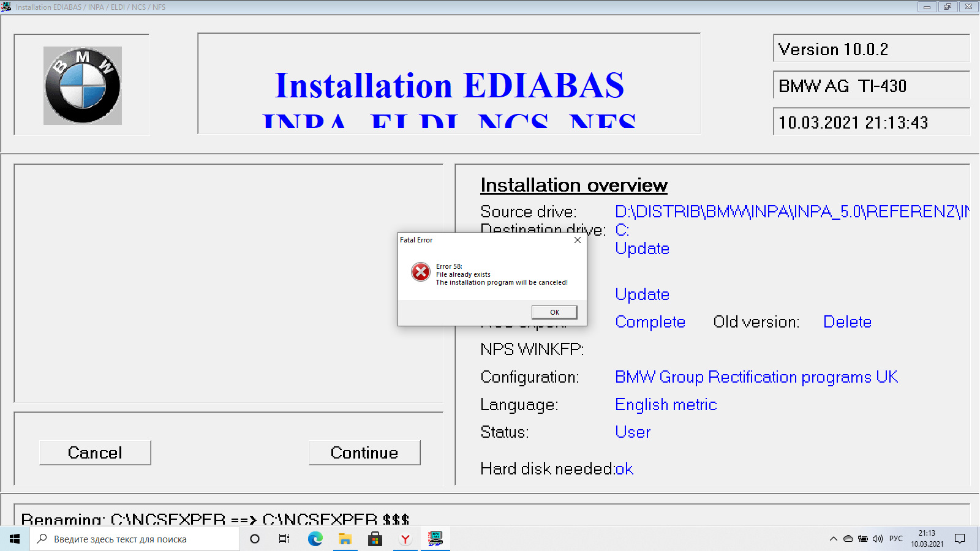Click the installer window title bar icon
Screen dimensions: 980x551
coord(6,7)
